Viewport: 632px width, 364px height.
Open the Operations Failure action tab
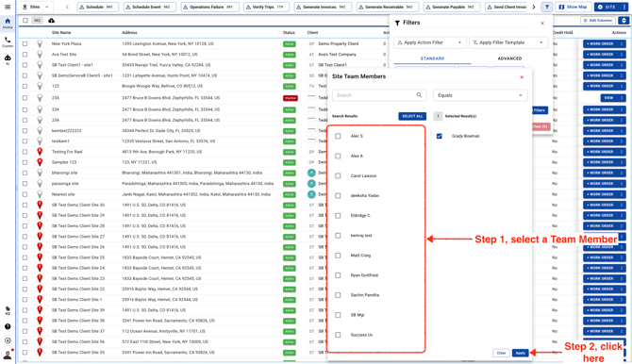(209, 7)
